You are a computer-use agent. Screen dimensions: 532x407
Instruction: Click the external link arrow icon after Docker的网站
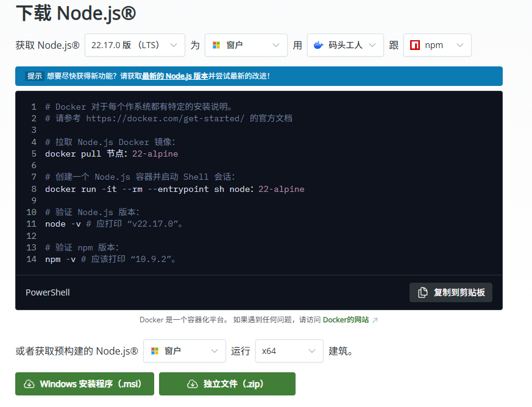pyautogui.click(x=375, y=320)
